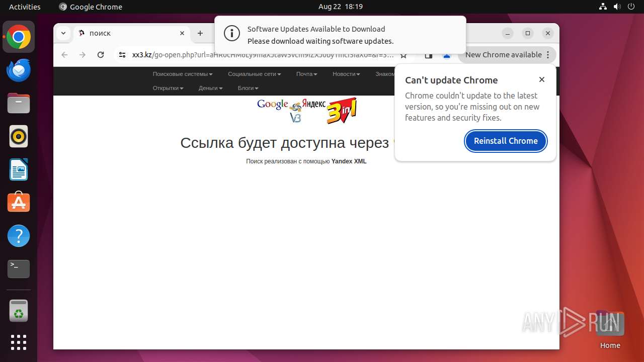Open Ubuntu Software store in dock
Screen dimensions: 644x362
(19, 203)
